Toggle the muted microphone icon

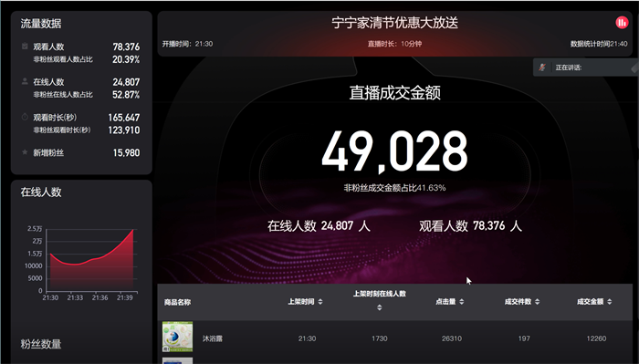coord(542,68)
